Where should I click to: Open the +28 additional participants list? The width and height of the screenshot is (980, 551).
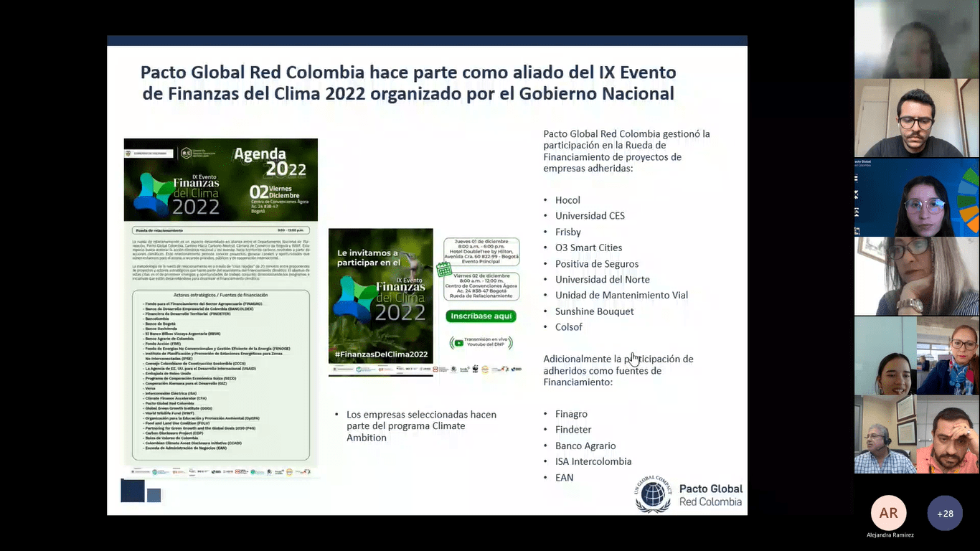click(x=945, y=513)
